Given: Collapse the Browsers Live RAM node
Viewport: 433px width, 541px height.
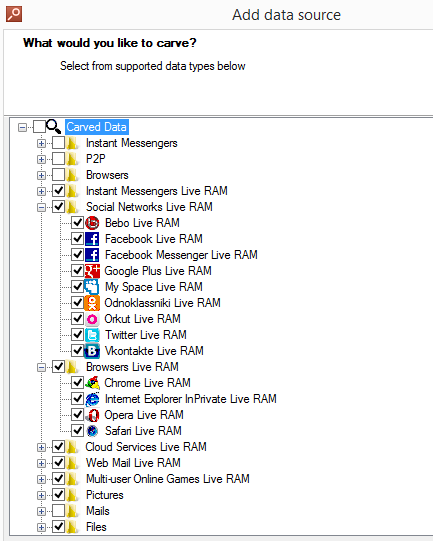Looking at the screenshot, I should click(41, 367).
